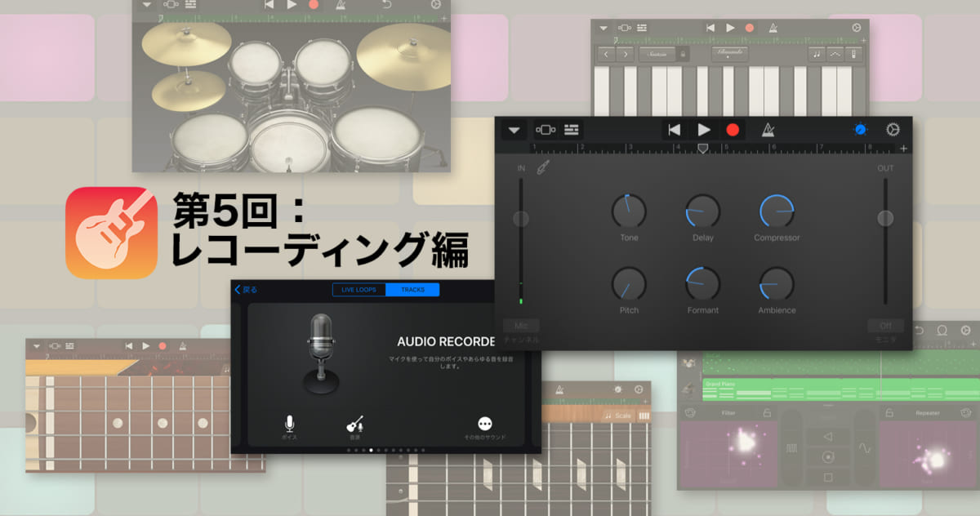Start playback in the keyboard window
Image resolution: width=980 pixels, height=516 pixels.
click(730, 28)
